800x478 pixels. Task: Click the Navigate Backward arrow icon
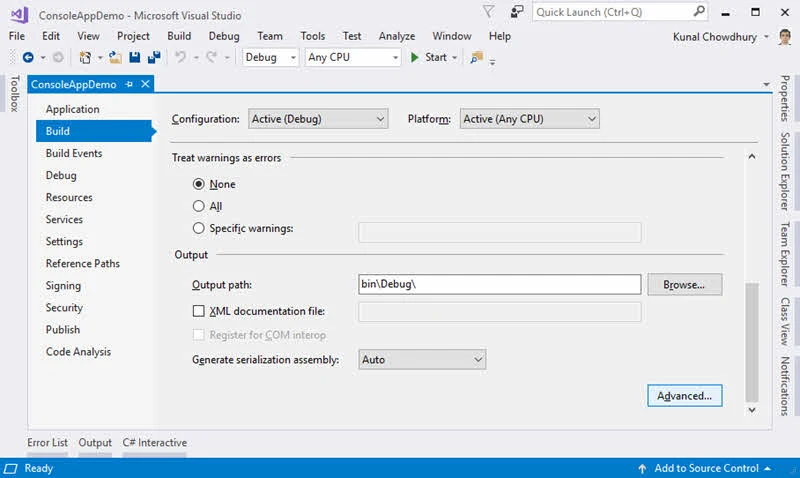click(x=28, y=58)
